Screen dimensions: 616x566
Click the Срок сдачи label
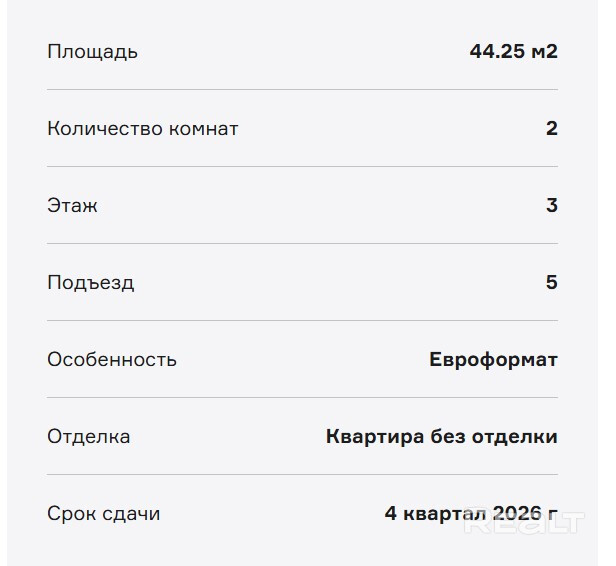(x=103, y=513)
